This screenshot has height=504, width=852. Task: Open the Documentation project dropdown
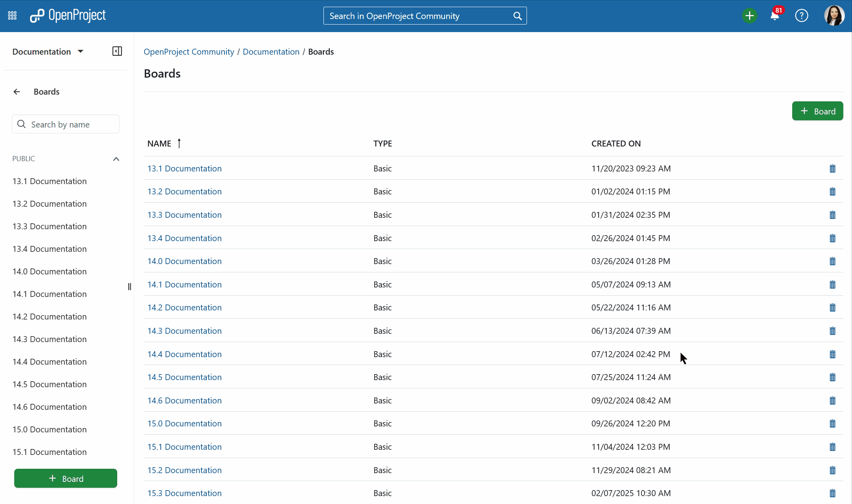point(48,52)
